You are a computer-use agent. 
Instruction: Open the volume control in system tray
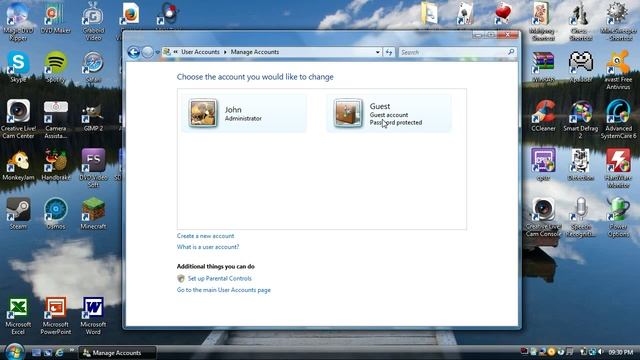coord(600,351)
